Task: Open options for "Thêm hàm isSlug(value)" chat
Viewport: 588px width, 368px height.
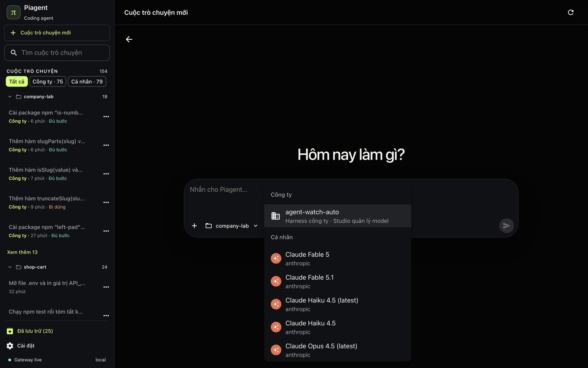Action: (x=106, y=174)
